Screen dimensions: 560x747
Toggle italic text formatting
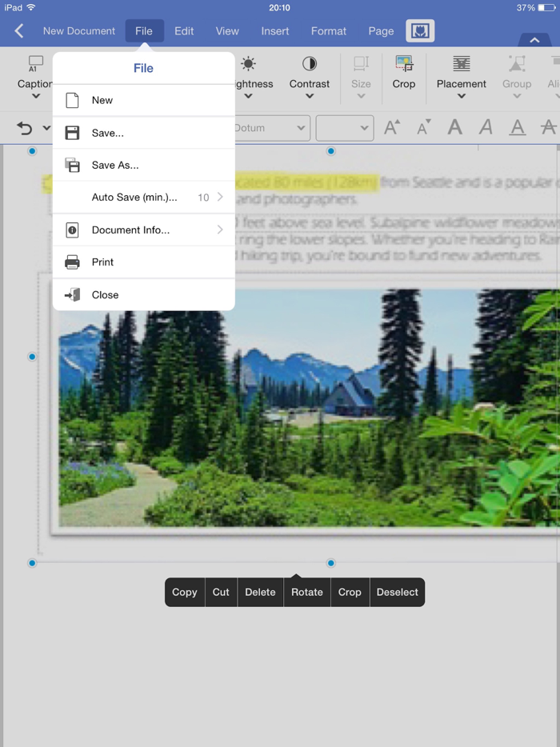click(x=486, y=127)
